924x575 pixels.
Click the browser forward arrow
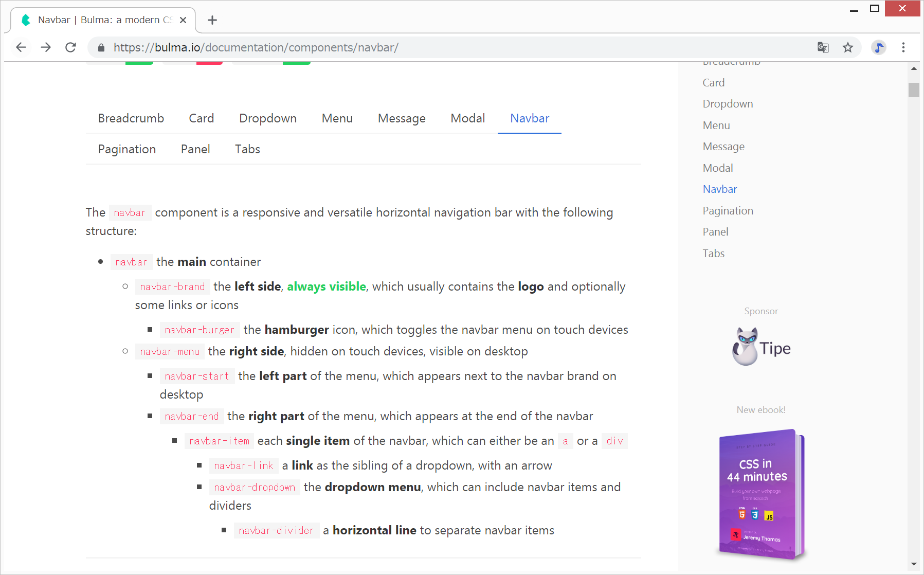click(46, 47)
